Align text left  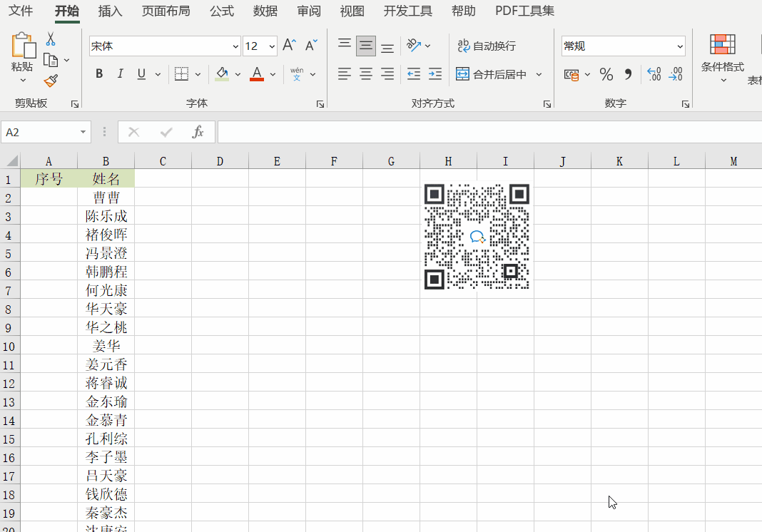coord(345,74)
